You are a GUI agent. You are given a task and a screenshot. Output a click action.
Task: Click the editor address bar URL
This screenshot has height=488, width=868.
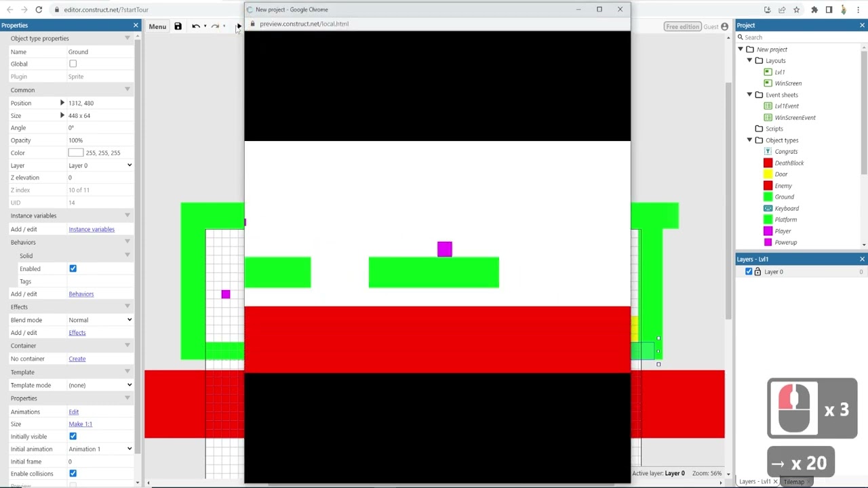click(x=106, y=9)
